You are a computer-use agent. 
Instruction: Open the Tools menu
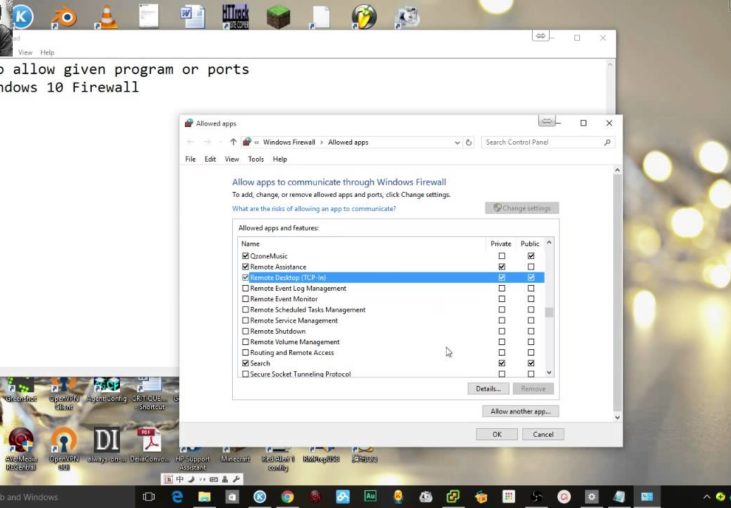point(255,159)
